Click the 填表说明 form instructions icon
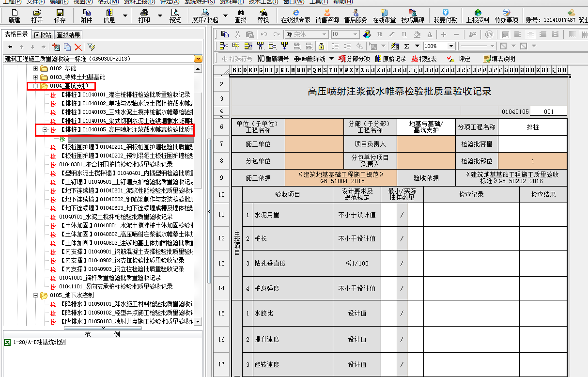This screenshot has width=588, height=377. pos(499,59)
